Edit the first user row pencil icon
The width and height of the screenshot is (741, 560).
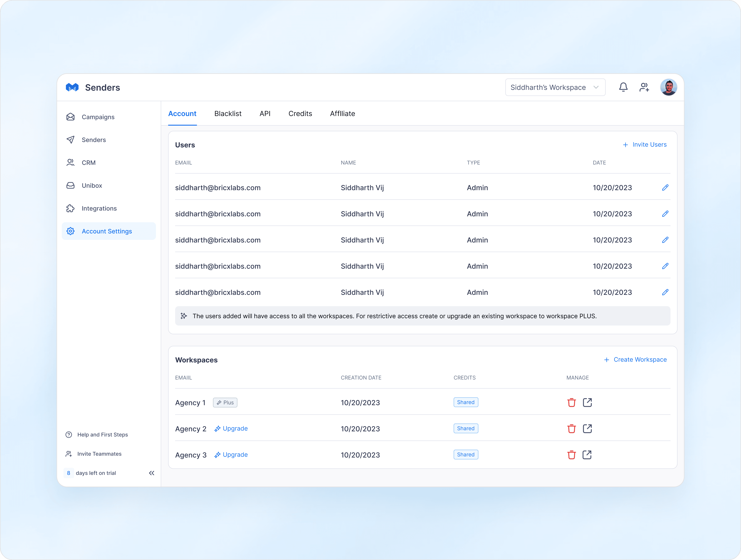point(665,188)
